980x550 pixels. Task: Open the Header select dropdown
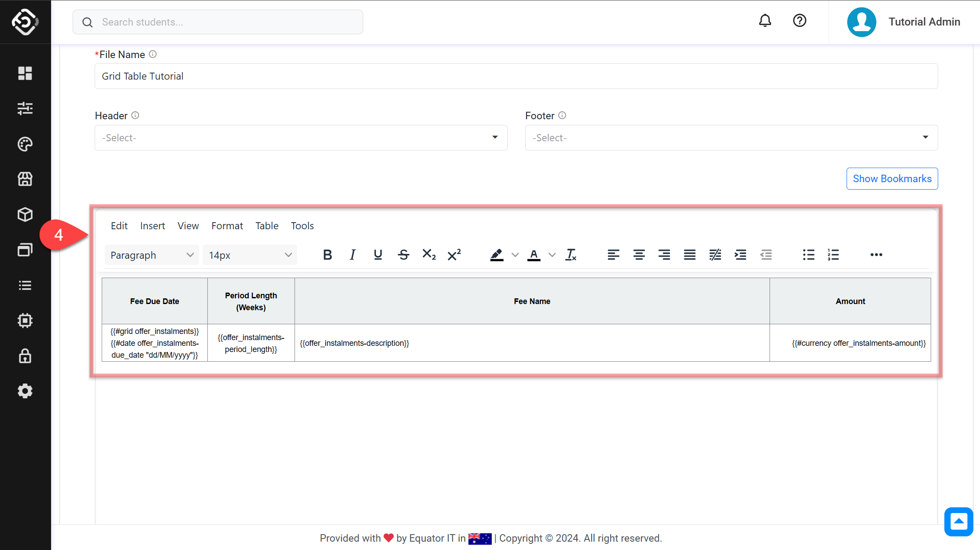pyautogui.click(x=301, y=138)
